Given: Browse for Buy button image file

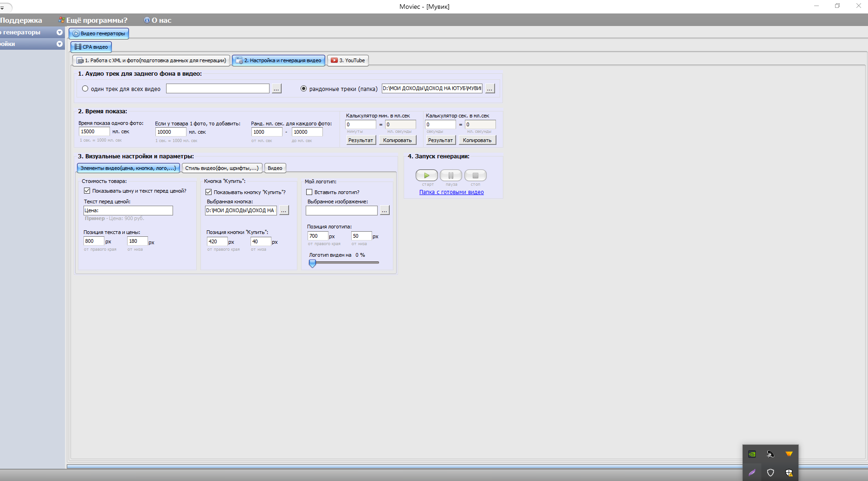Looking at the screenshot, I should (x=284, y=210).
